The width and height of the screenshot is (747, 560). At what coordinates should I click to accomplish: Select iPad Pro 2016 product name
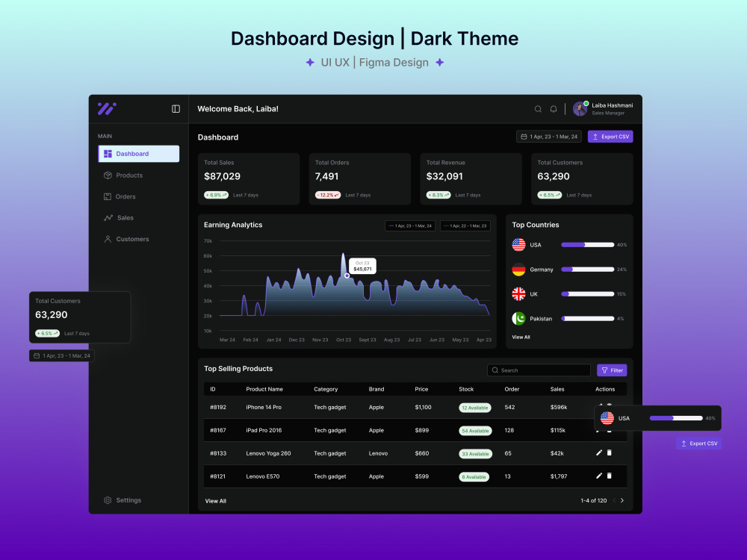(264, 430)
